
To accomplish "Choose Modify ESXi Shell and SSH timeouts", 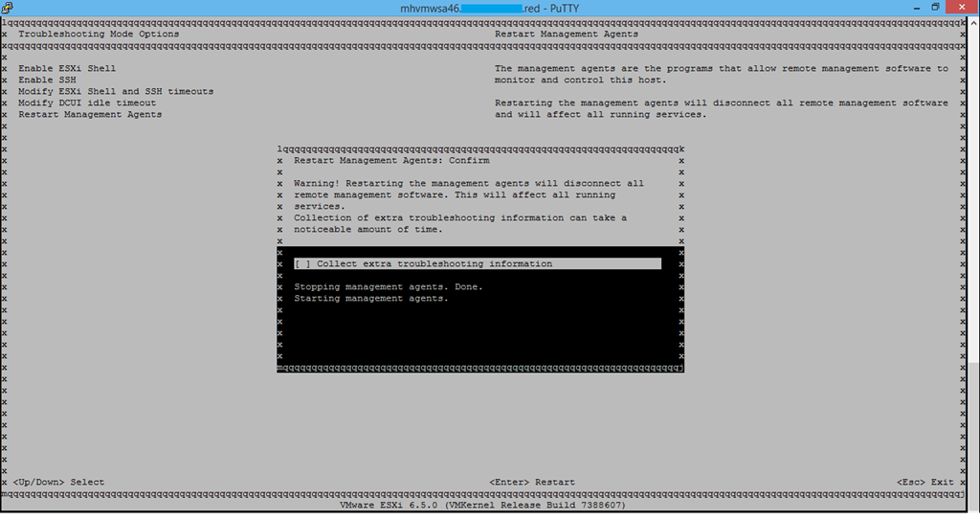I will coord(116,92).
